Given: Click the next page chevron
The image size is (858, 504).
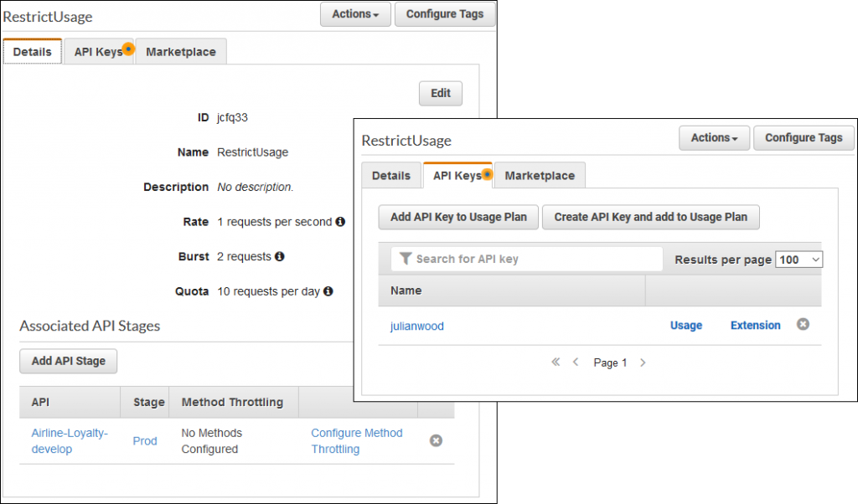Looking at the screenshot, I should click(x=643, y=362).
